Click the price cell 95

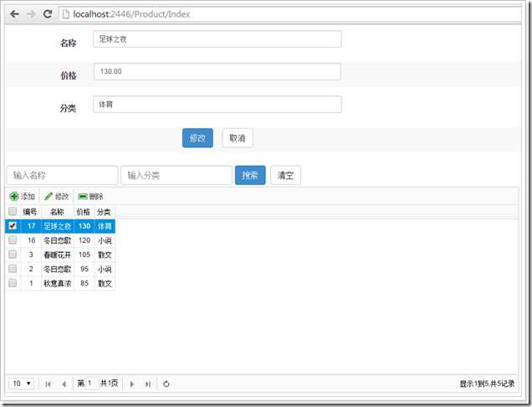[x=84, y=269]
